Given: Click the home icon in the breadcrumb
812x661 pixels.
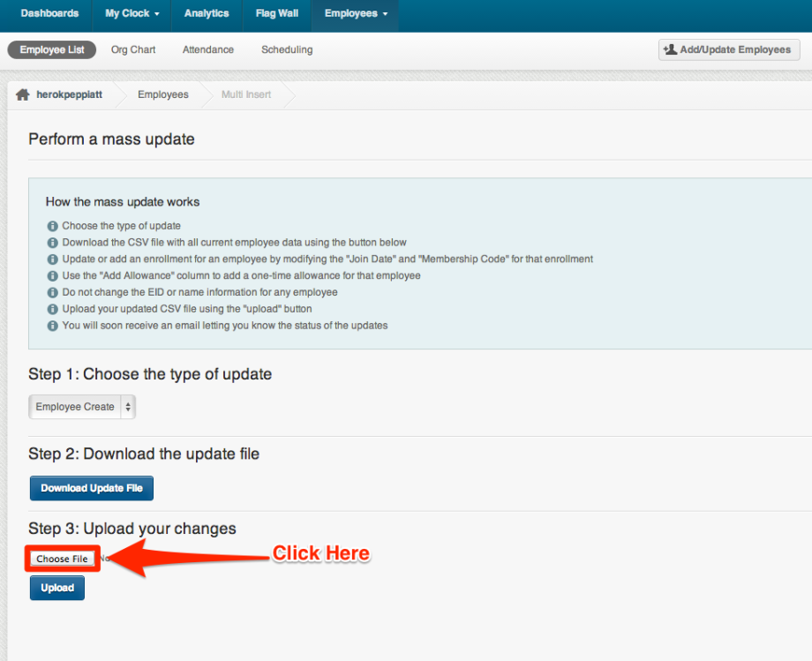Looking at the screenshot, I should 22,94.
